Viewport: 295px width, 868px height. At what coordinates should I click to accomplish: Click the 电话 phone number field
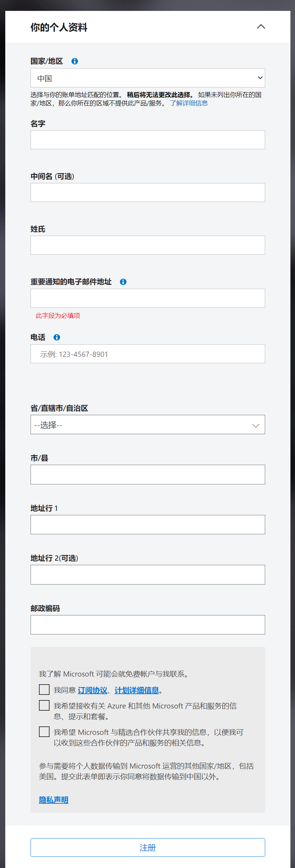[x=147, y=354]
